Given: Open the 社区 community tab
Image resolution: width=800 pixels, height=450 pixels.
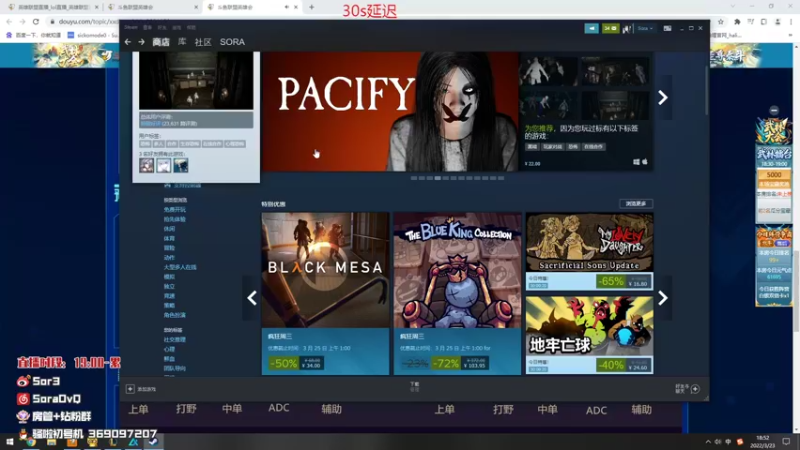Looking at the screenshot, I should [203, 42].
